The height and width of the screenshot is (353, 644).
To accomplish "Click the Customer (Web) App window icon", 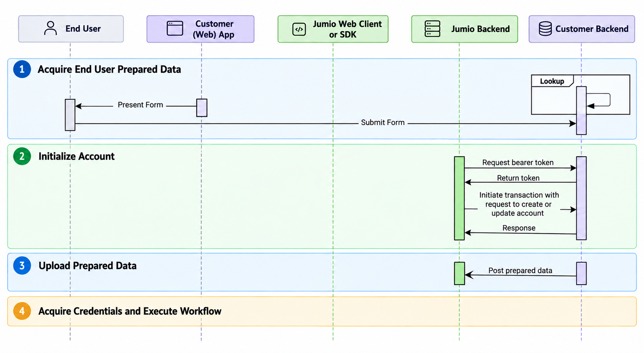I will [175, 28].
